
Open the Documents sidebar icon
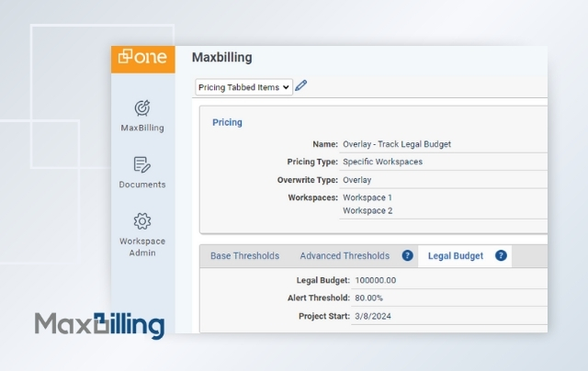(142, 164)
